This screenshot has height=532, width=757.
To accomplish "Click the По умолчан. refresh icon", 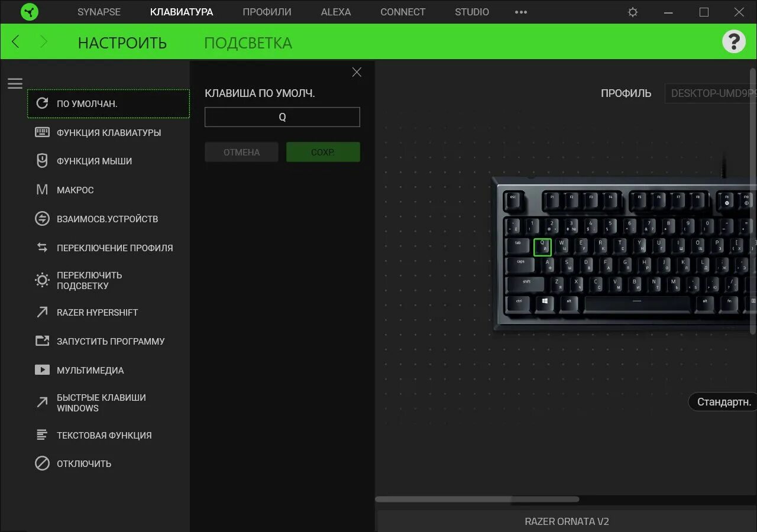I will [x=42, y=103].
